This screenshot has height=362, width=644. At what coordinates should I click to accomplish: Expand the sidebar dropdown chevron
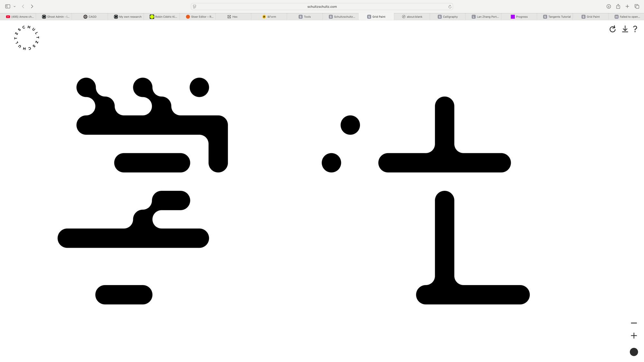point(14,6)
